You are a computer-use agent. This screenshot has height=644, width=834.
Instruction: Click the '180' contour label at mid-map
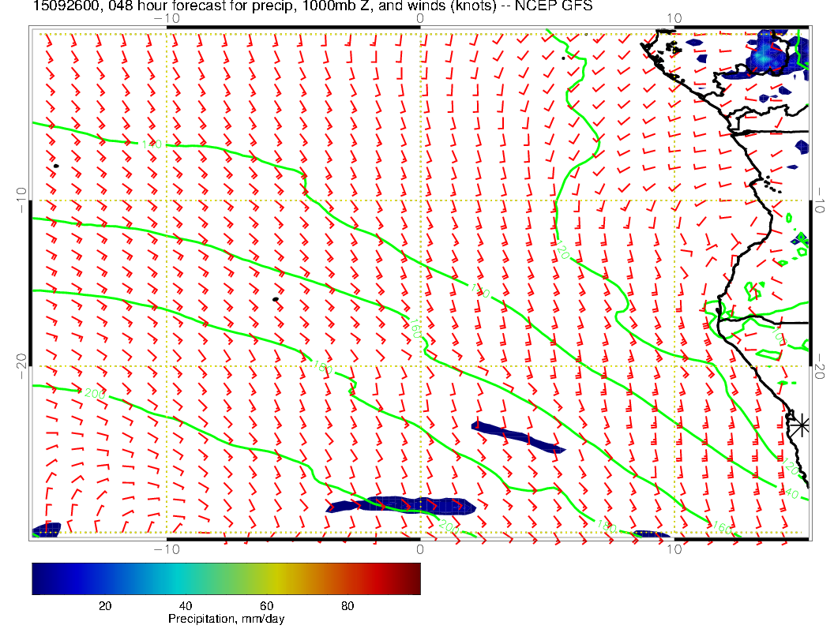coord(322,367)
